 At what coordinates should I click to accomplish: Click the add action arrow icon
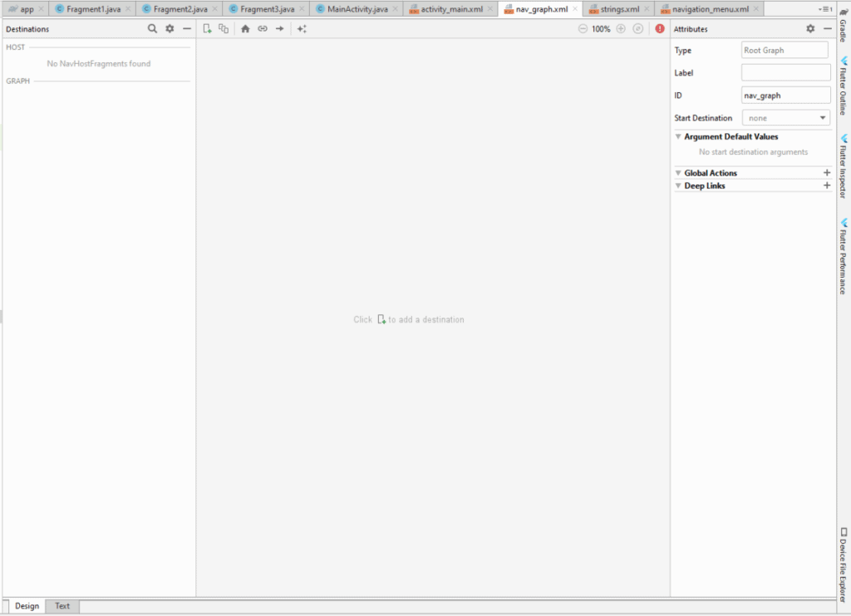coord(280,28)
